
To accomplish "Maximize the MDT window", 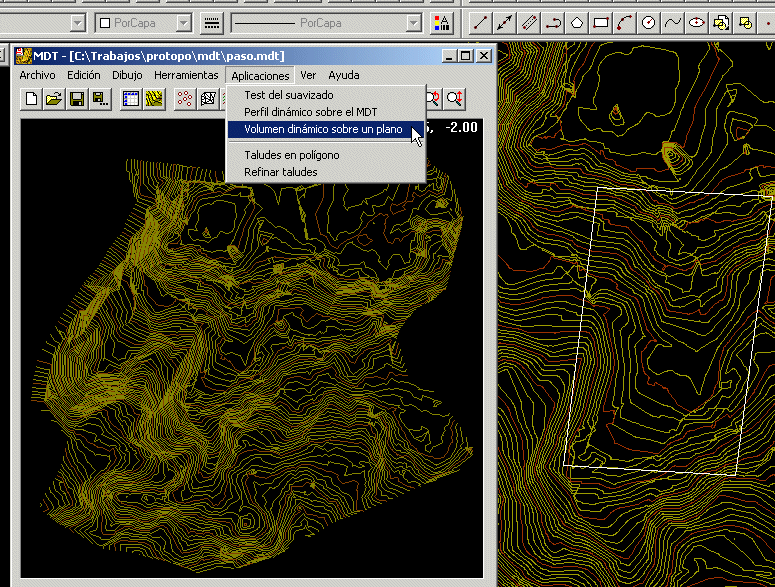I will coord(466,56).
